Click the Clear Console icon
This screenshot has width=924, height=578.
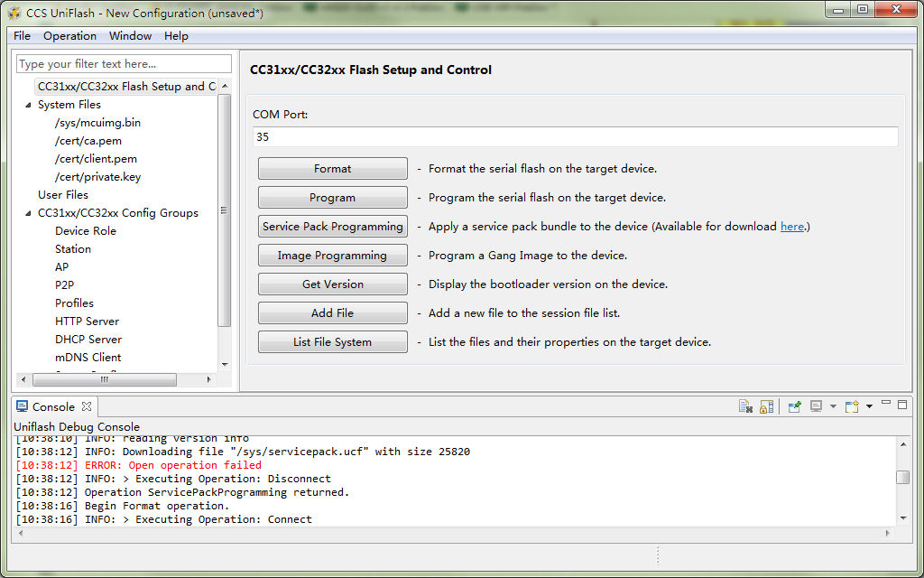(745, 406)
